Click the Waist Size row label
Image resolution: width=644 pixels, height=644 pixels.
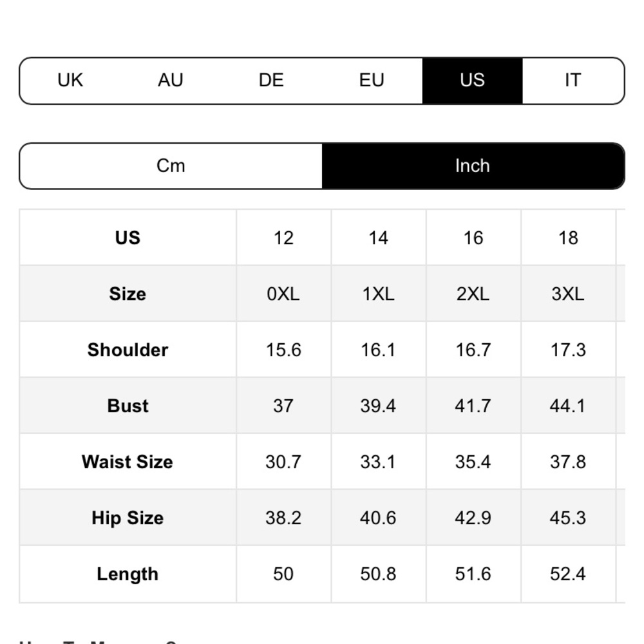[128, 462]
